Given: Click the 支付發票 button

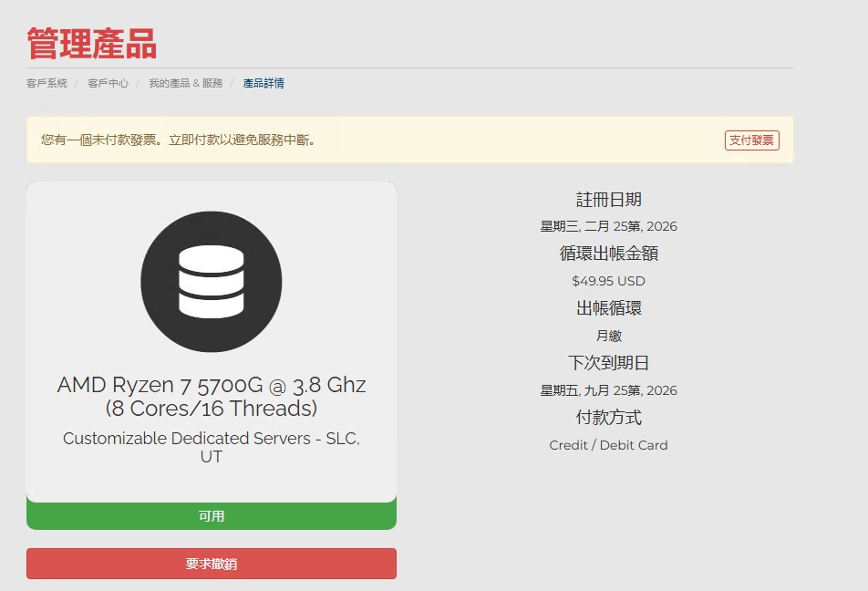Looking at the screenshot, I should [x=751, y=140].
